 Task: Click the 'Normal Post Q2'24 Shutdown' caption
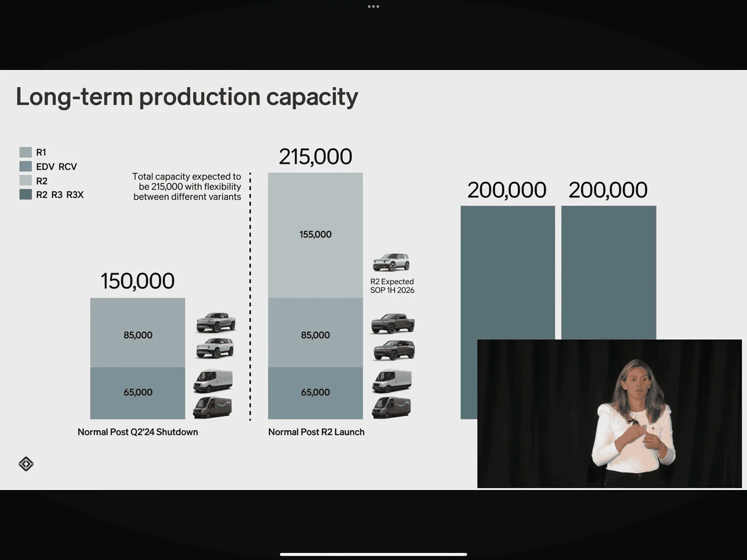(x=138, y=432)
